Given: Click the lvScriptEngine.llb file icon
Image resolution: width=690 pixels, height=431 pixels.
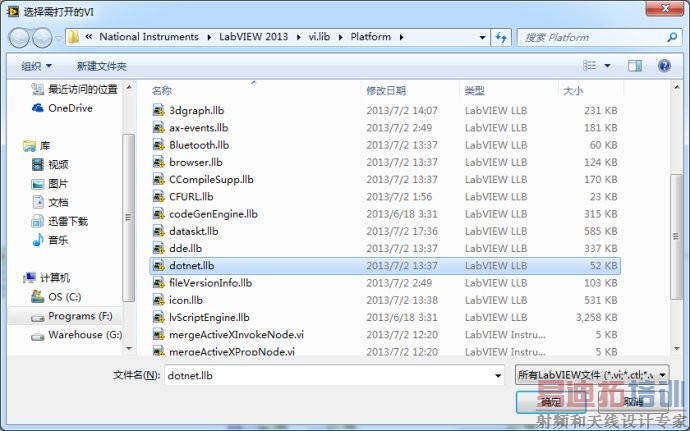Looking at the screenshot, I should click(x=158, y=317).
